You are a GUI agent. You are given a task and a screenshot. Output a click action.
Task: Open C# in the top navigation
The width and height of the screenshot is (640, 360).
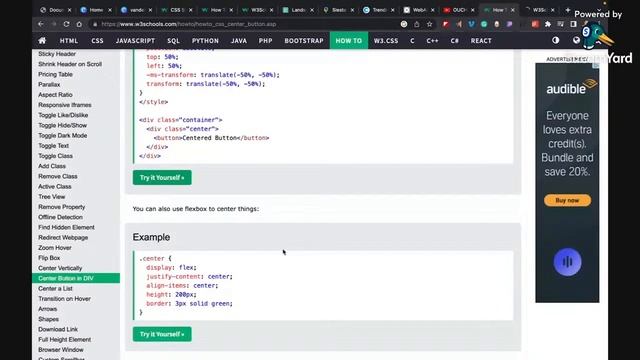[x=454, y=41]
